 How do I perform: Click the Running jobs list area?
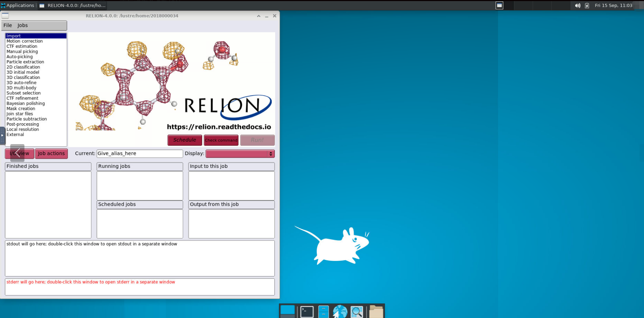(x=140, y=186)
